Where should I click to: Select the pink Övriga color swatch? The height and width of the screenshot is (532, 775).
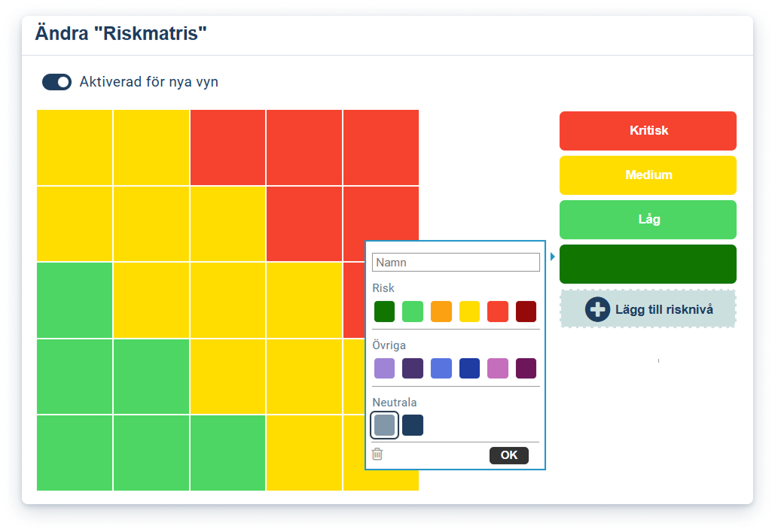(498, 369)
